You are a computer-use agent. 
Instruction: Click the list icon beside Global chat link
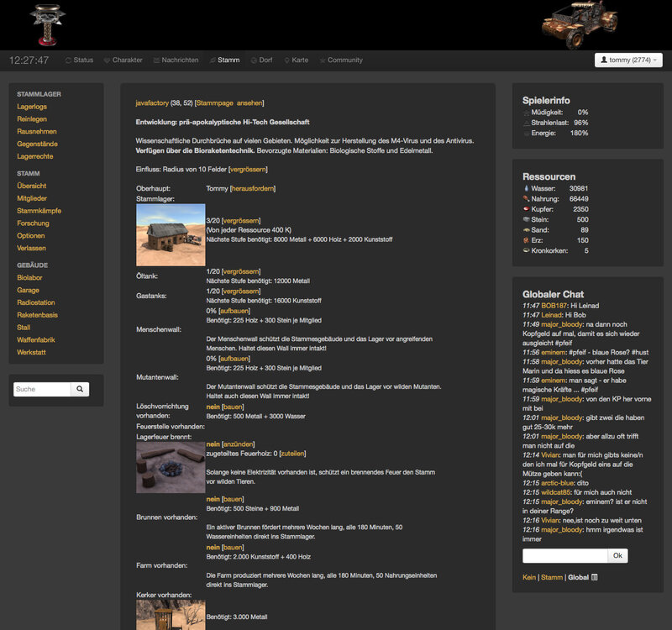[x=593, y=577]
